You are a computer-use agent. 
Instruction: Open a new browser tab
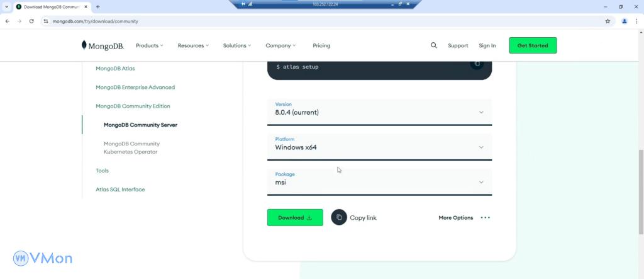pos(97,6)
